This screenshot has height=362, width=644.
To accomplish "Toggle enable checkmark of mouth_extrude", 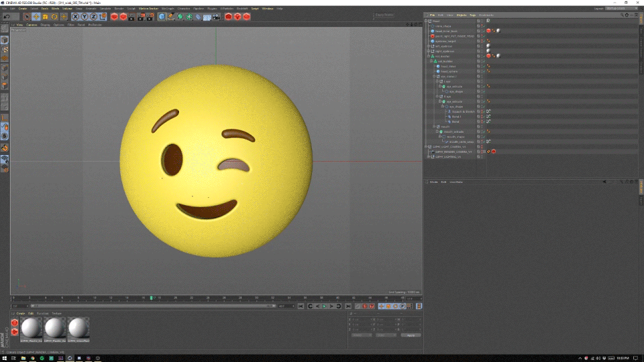I will pyautogui.click(x=484, y=132).
